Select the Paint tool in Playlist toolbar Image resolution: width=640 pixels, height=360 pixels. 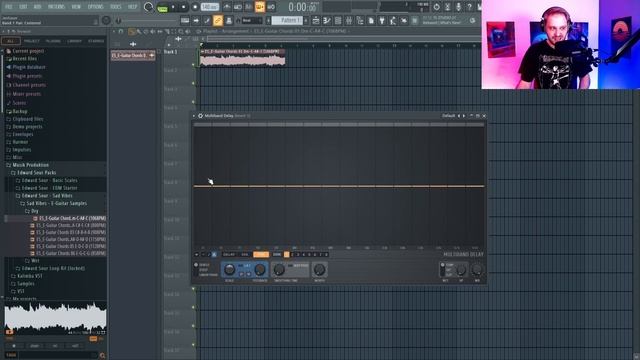click(x=139, y=31)
